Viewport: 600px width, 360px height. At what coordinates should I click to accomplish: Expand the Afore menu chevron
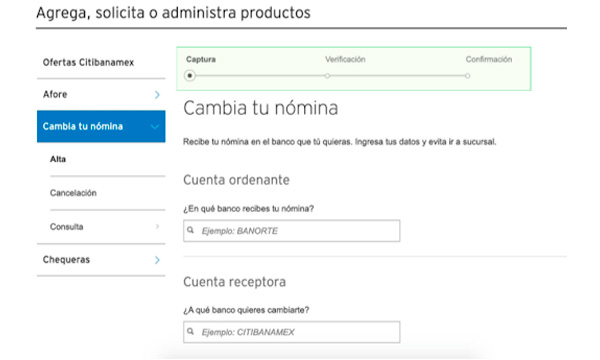pyautogui.click(x=157, y=94)
